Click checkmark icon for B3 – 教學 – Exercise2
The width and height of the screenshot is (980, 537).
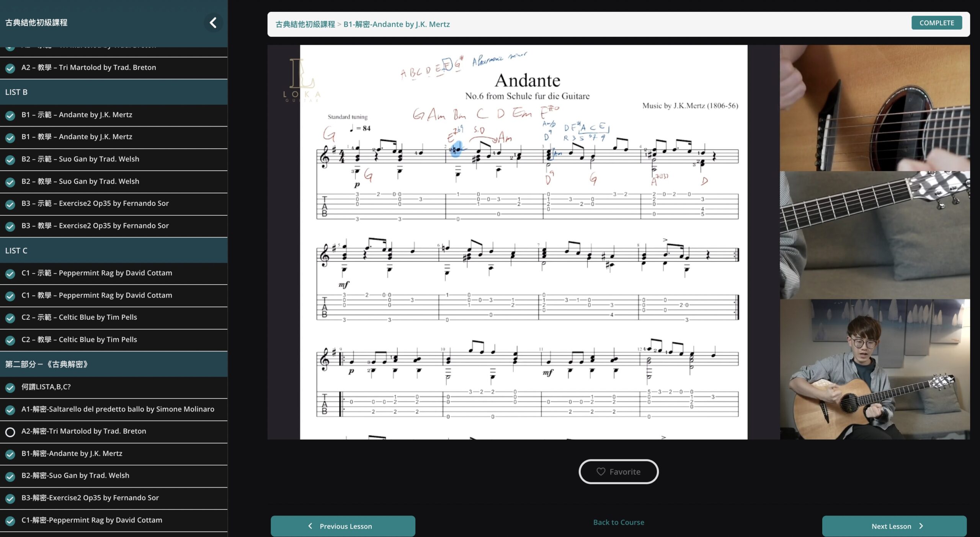tap(10, 226)
